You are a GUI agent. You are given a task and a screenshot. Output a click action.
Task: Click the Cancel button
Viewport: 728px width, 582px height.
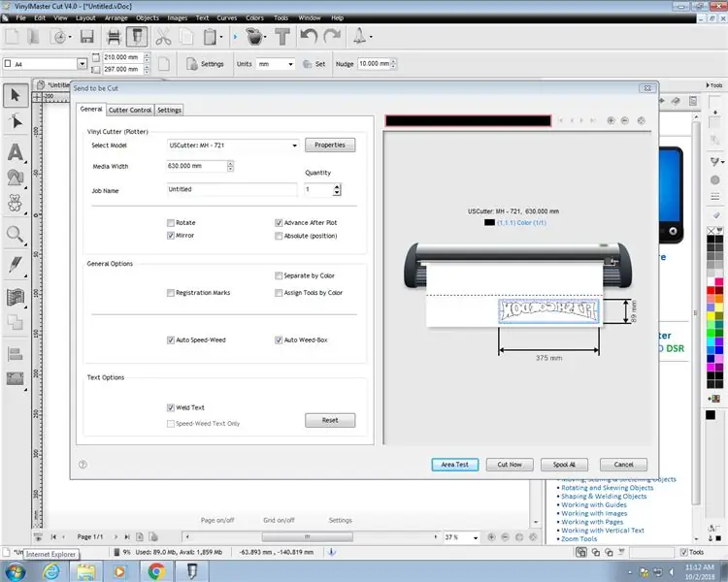coord(623,465)
